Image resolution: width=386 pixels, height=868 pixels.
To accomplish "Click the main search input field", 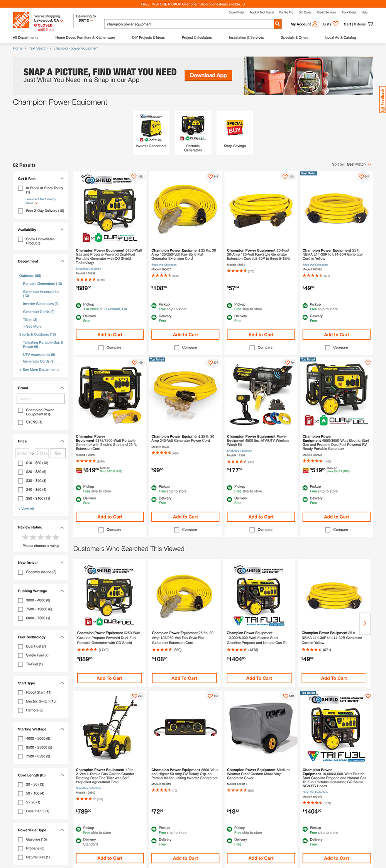I will coord(189,24).
